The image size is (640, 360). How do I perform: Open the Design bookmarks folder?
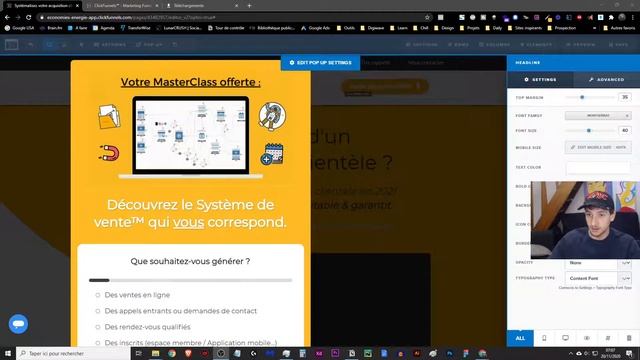click(444, 28)
